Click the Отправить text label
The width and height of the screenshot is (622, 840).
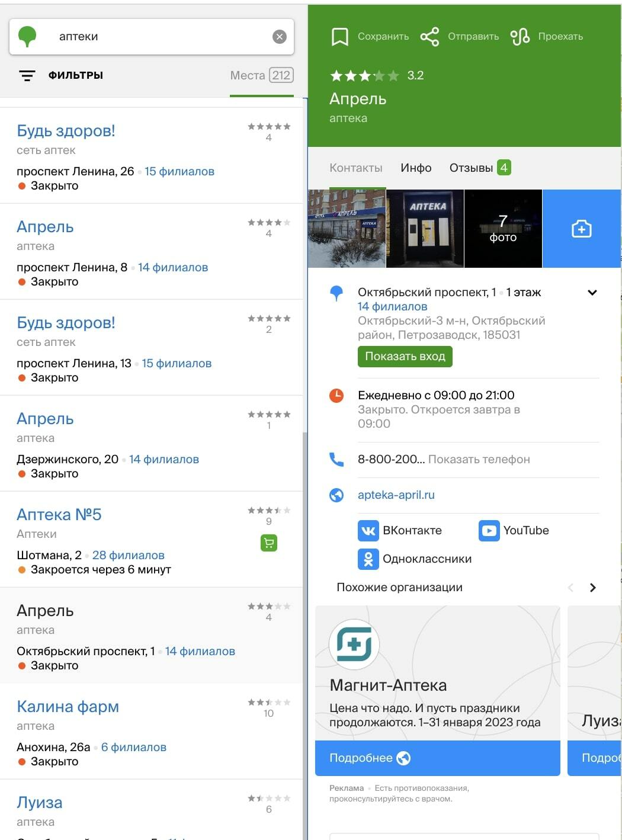tap(473, 37)
